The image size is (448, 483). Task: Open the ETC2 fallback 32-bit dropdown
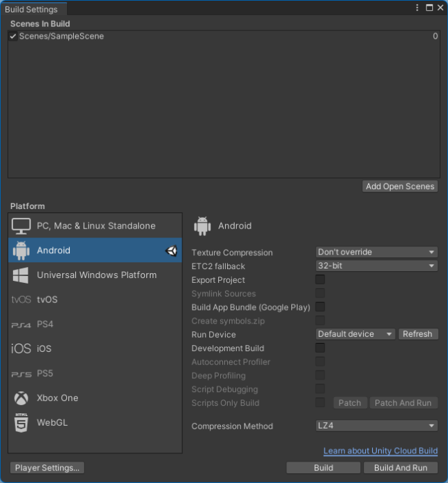[x=376, y=266]
